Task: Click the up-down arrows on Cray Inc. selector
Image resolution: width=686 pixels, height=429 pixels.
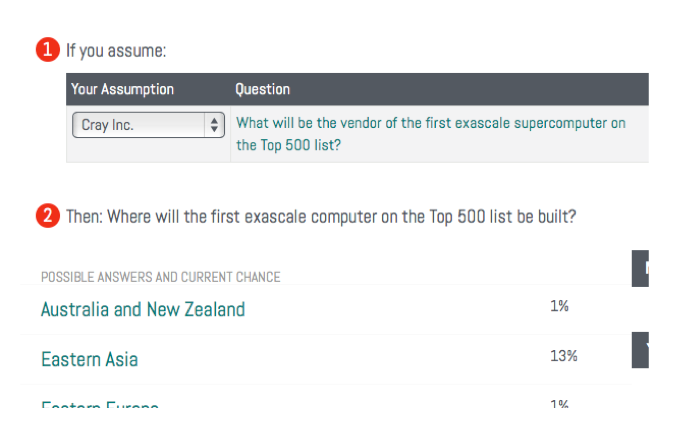Action: pyautogui.click(x=214, y=125)
